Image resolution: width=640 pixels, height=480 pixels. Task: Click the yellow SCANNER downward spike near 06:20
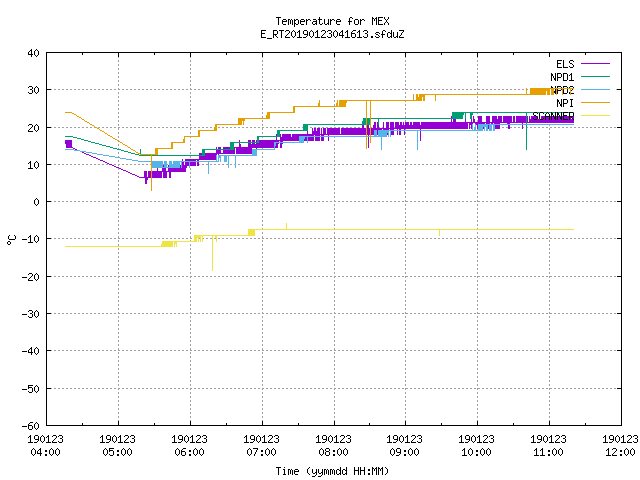[x=212, y=255]
